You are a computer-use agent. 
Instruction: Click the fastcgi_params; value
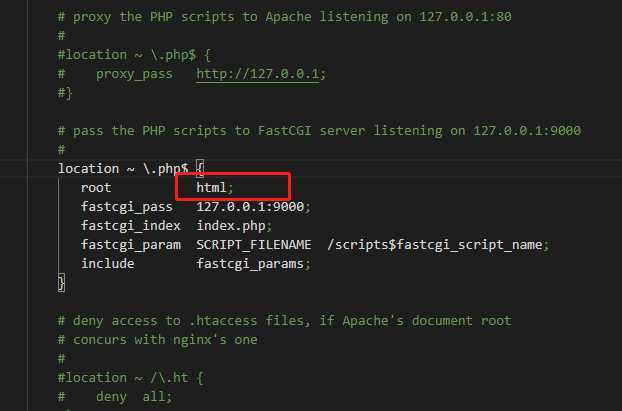(253, 264)
